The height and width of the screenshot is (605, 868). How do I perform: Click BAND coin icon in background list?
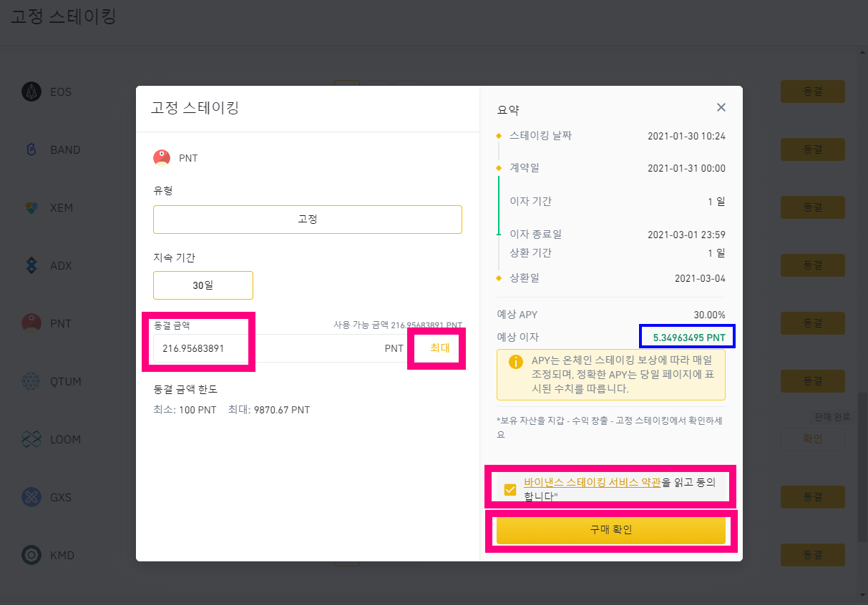click(x=31, y=149)
